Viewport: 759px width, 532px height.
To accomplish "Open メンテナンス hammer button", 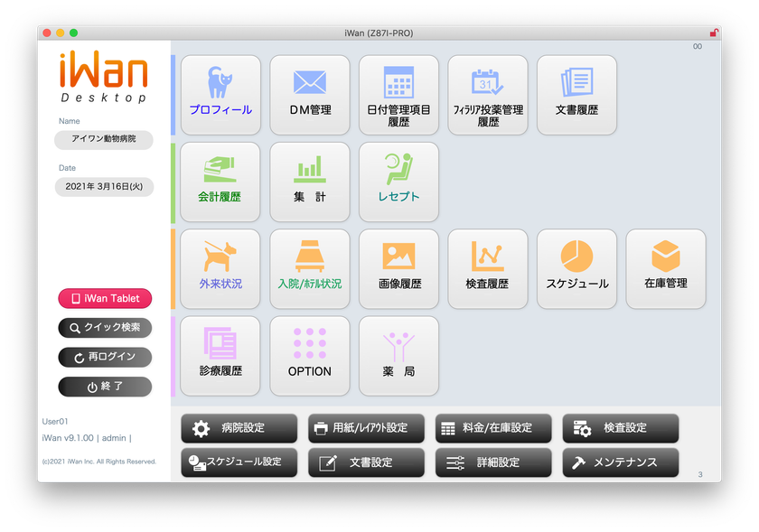I will point(621,462).
